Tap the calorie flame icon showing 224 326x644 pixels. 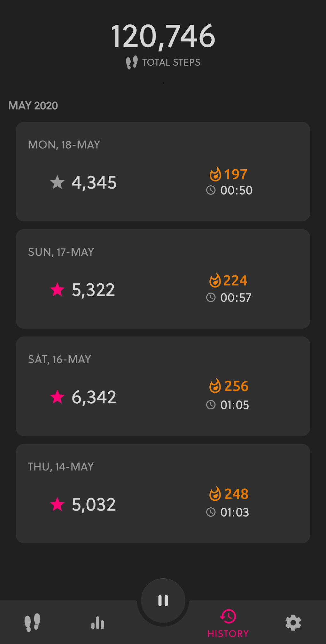coord(215,281)
